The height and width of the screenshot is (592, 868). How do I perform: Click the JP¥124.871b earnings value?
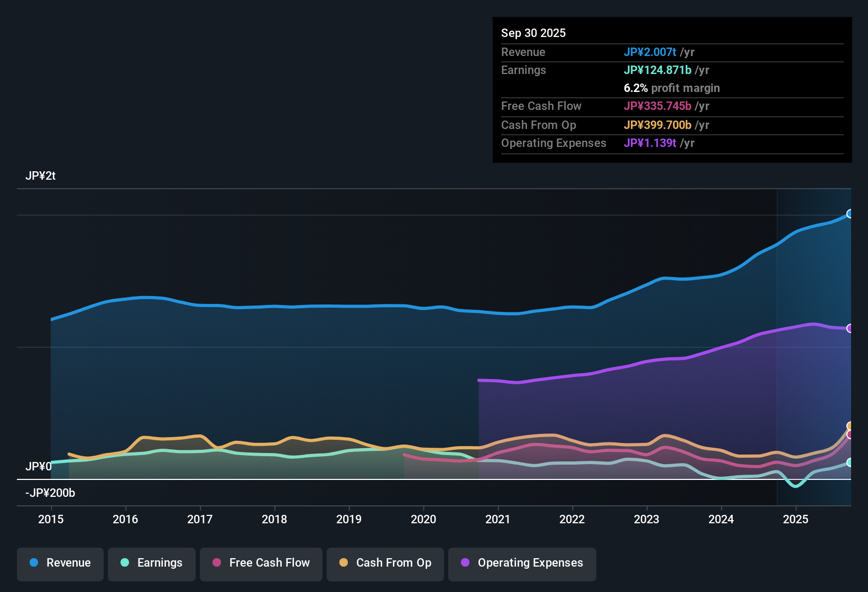[x=658, y=70]
